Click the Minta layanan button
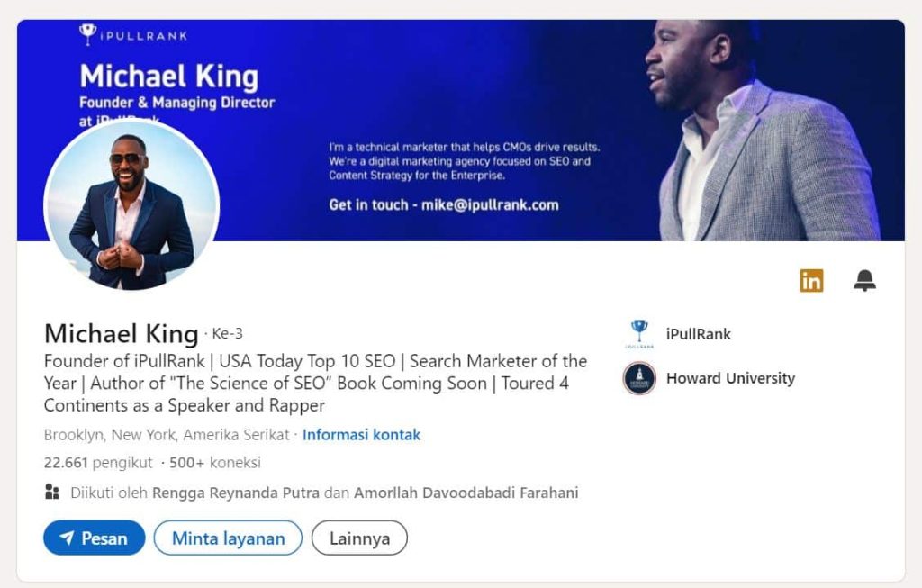 tap(227, 538)
